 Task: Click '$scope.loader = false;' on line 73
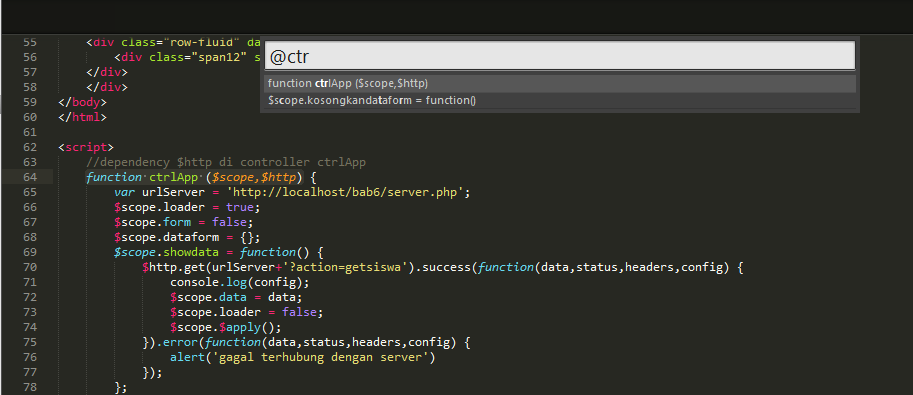247,313
